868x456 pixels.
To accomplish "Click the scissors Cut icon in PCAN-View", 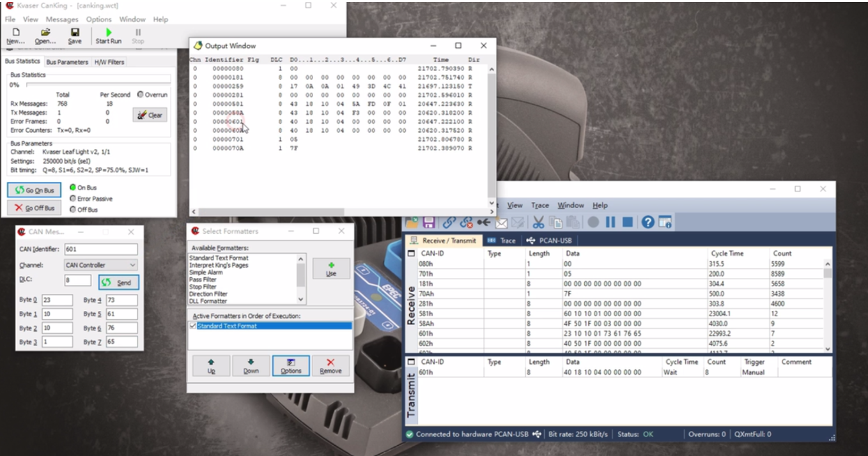I will tap(538, 222).
